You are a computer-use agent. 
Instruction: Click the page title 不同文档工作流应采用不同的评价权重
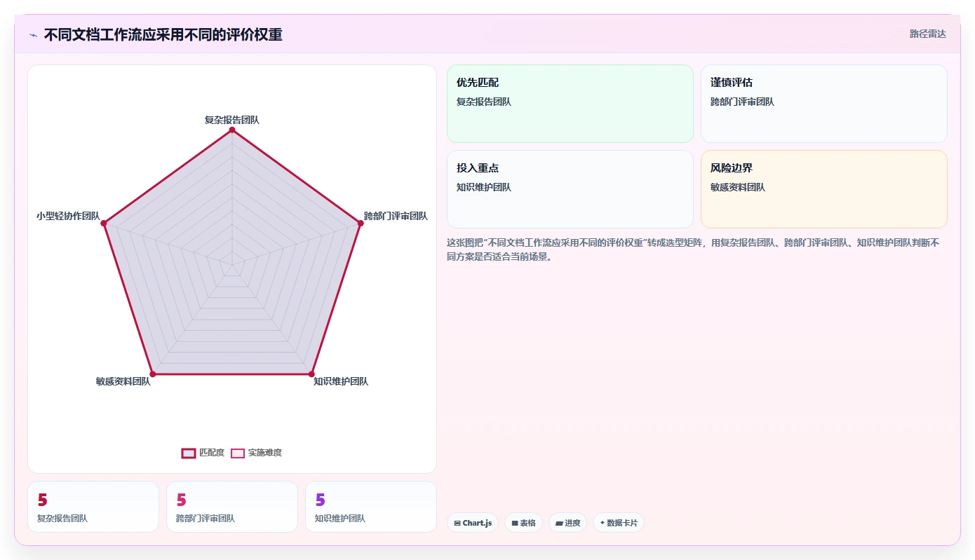coord(163,35)
